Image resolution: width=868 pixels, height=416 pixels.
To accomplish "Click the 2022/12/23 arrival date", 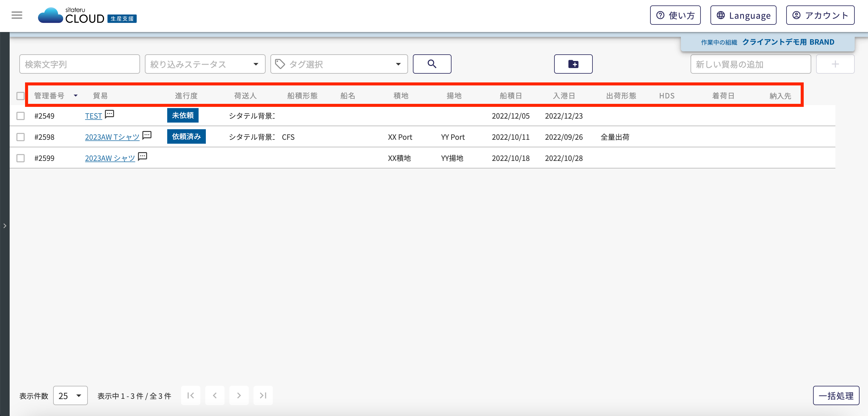I will pyautogui.click(x=564, y=116).
